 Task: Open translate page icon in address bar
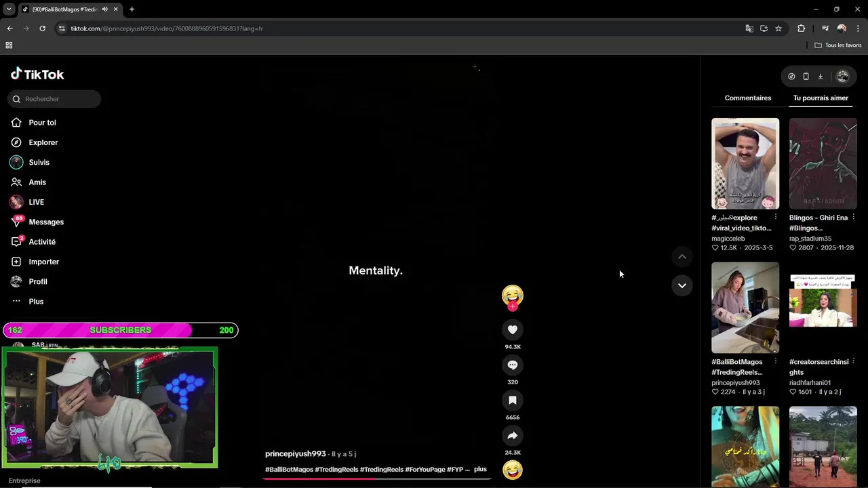click(x=749, y=28)
